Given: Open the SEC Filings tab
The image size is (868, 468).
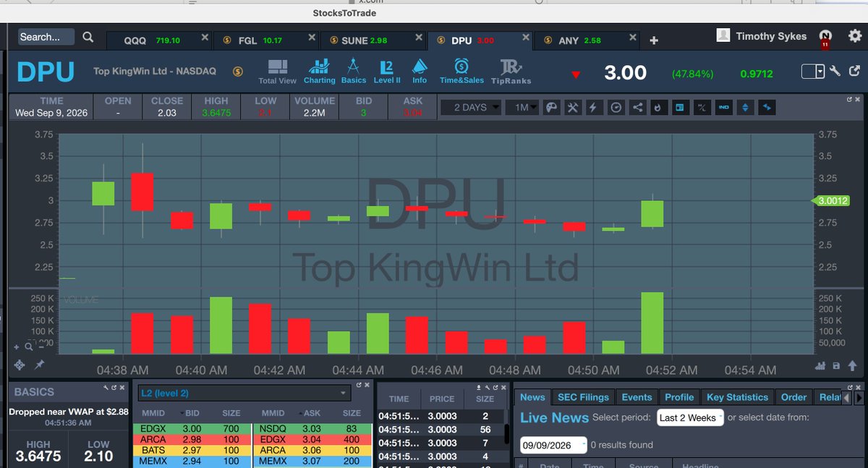Looking at the screenshot, I should [583, 397].
